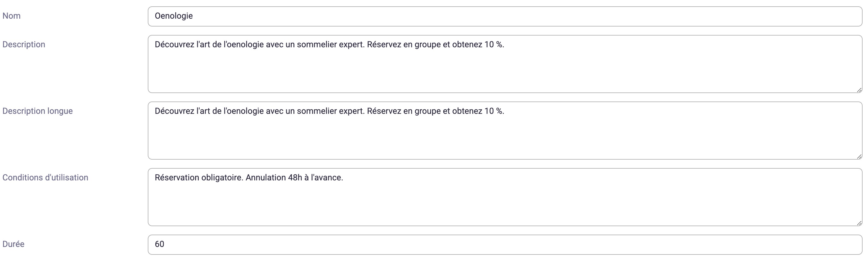Image resolution: width=868 pixels, height=262 pixels.
Task: Place cursor on 'Découvrez' in Description longue text
Action: click(175, 111)
